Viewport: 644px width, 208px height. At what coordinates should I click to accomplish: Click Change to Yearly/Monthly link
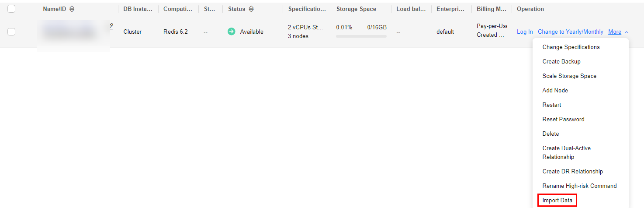tap(570, 32)
